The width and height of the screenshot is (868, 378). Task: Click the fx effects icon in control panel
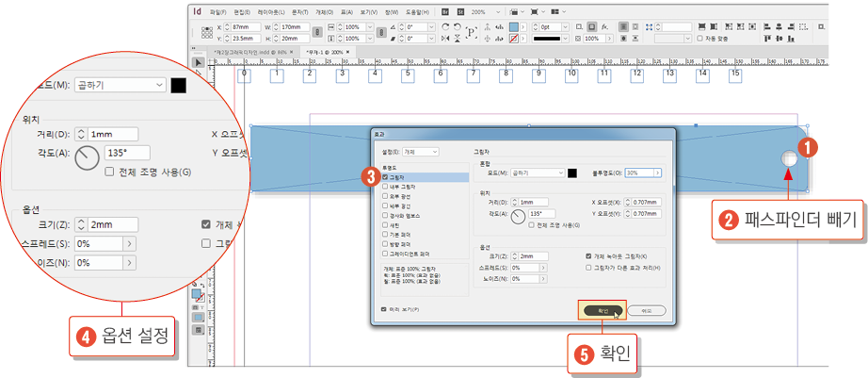point(604,26)
